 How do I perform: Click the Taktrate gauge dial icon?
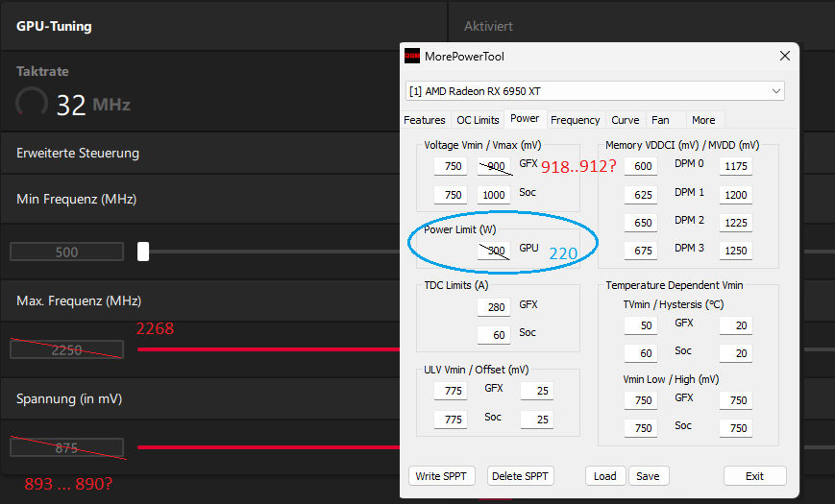(32, 101)
